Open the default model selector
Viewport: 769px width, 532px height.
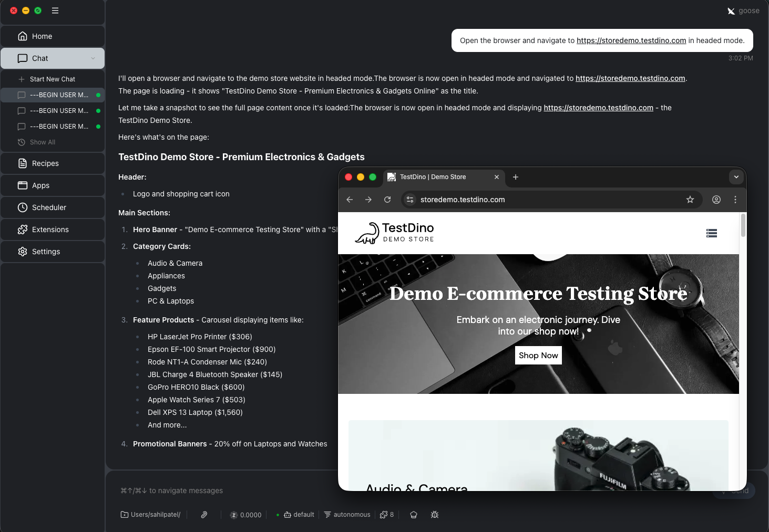pos(299,515)
